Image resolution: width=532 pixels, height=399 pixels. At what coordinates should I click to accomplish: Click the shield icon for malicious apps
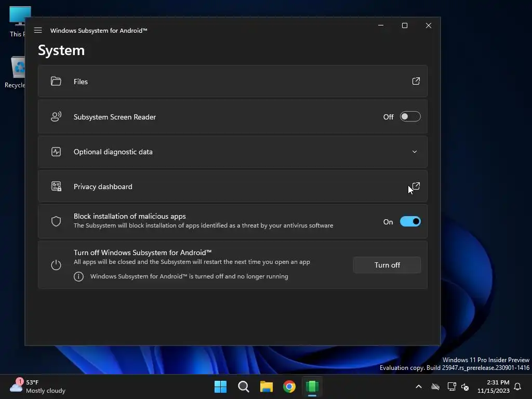coord(56,221)
